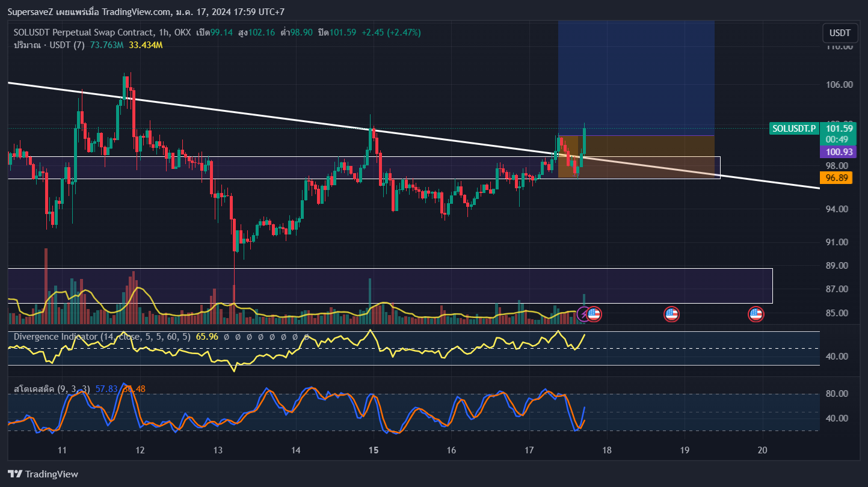Click the TradingView logo
Viewport: 868px width, 487px height.
[x=43, y=474]
